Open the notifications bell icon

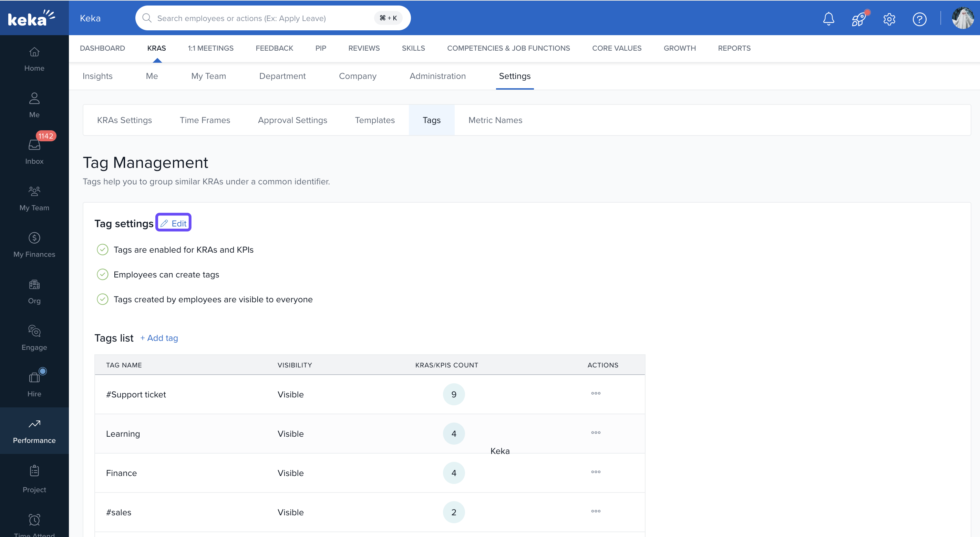828,18
